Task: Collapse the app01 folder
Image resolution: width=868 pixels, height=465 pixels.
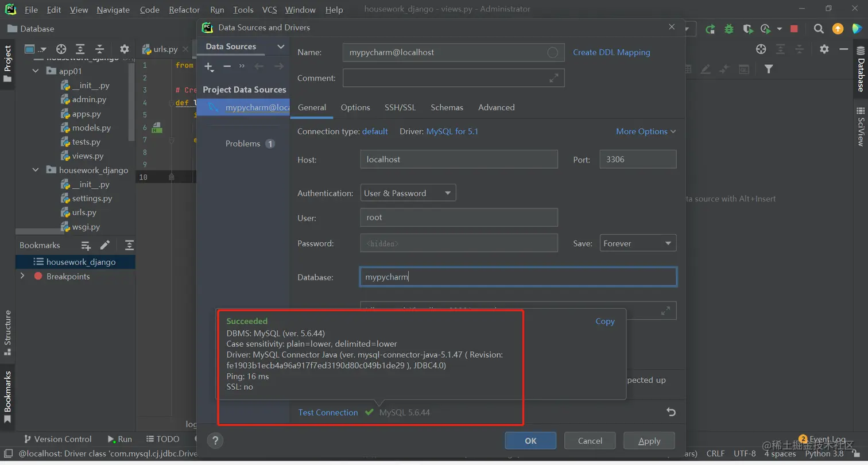Action: point(35,71)
